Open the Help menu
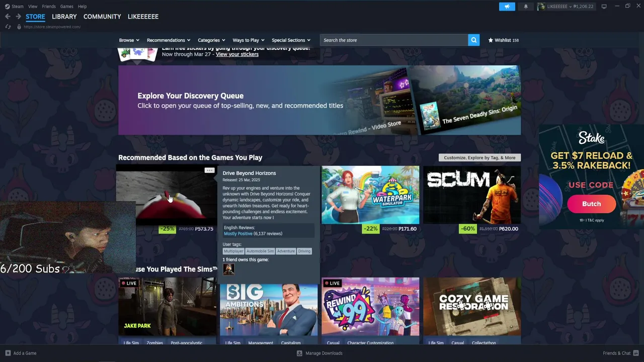The height and width of the screenshot is (362, 644). tap(82, 7)
